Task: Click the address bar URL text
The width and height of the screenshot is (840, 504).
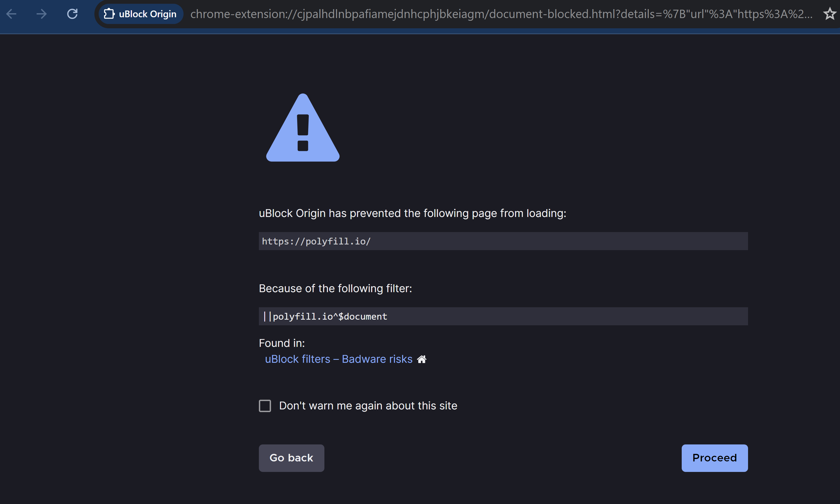Action: coord(501,14)
